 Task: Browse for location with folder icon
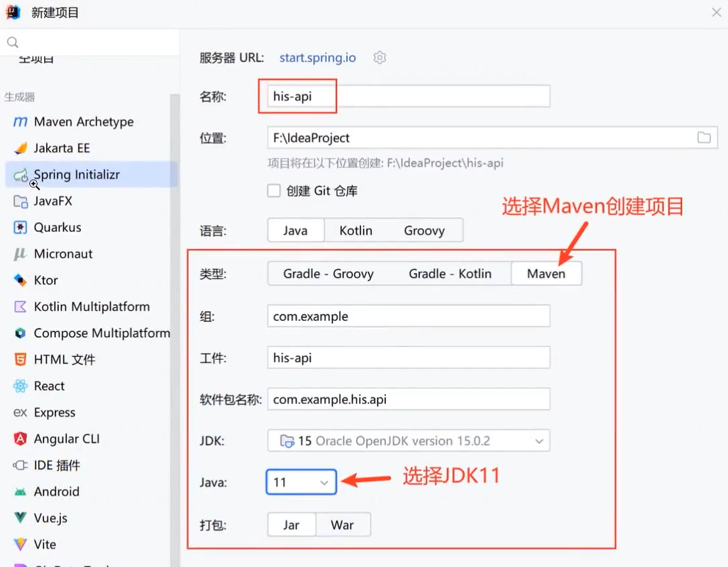pyautogui.click(x=704, y=138)
